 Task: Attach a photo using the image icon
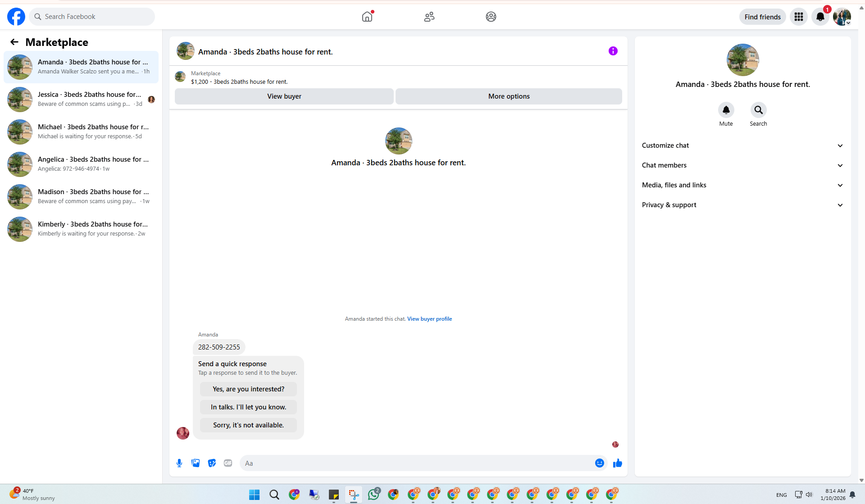coord(196,463)
